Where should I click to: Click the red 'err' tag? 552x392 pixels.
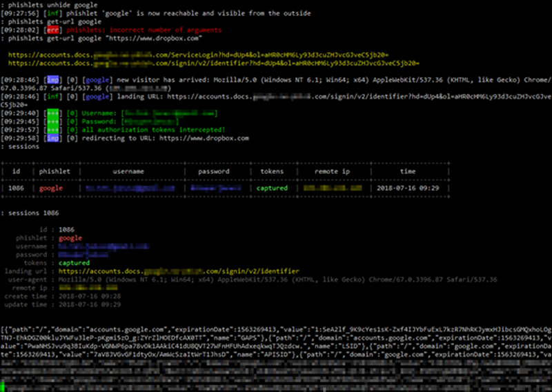point(53,30)
